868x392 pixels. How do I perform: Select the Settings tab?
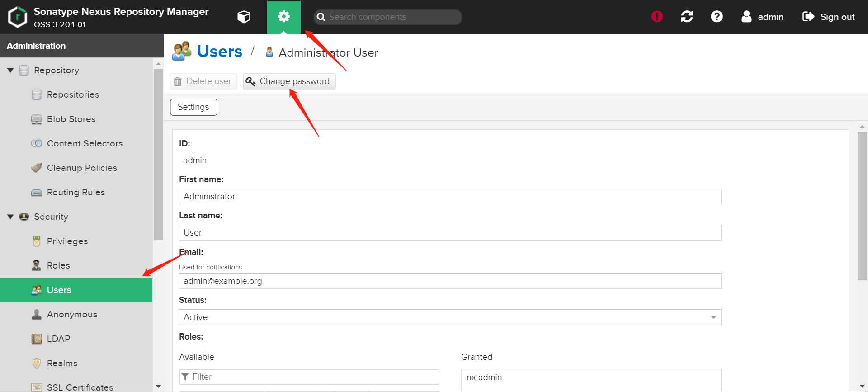tap(193, 107)
